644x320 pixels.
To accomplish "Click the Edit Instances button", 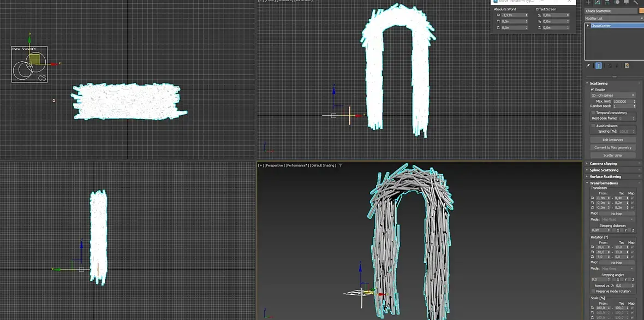I will [613, 140].
